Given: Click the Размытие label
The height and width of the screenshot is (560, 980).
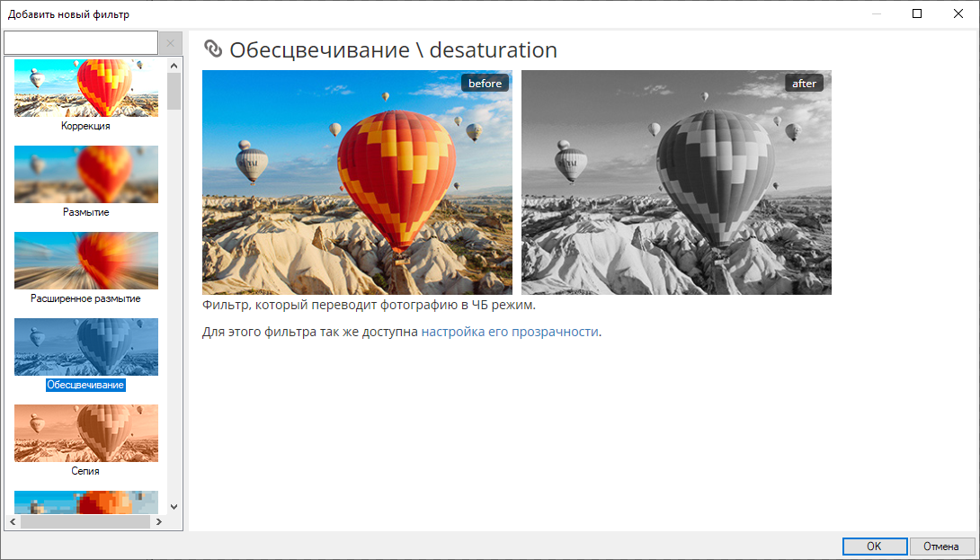Looking at the screenshot, I should (85, 212).
